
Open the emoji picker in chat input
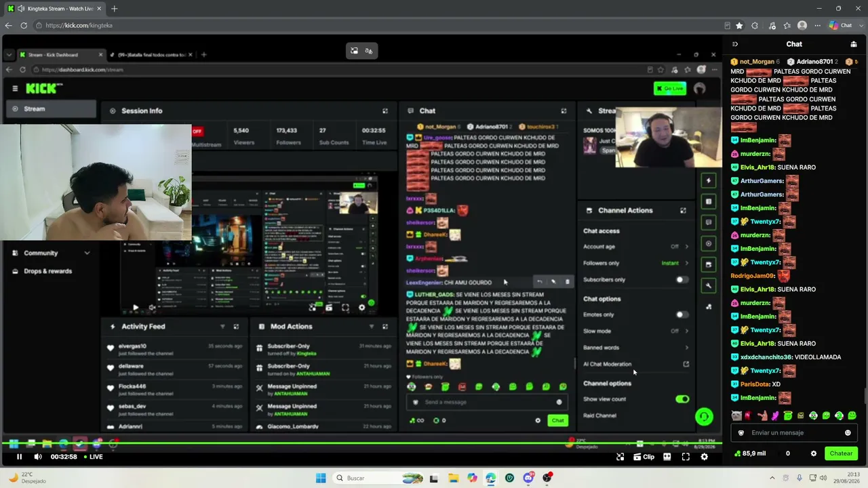pos(848,432)
